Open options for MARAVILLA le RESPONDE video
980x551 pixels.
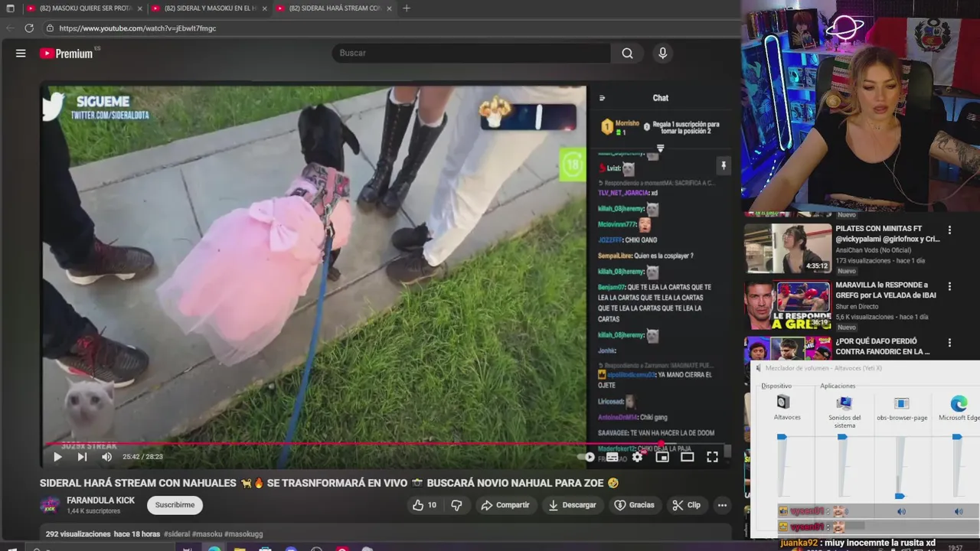point(949,286)
